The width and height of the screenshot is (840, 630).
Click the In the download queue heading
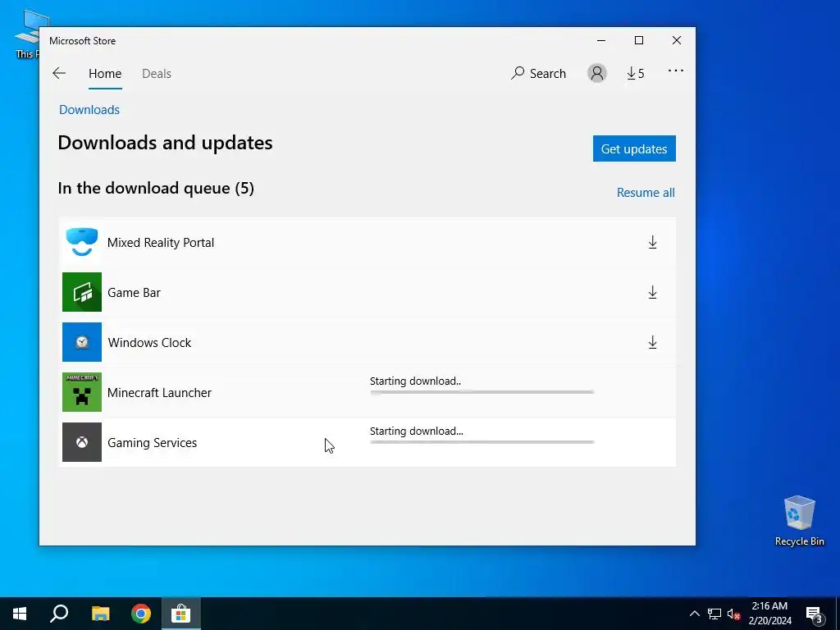point(156,188)
